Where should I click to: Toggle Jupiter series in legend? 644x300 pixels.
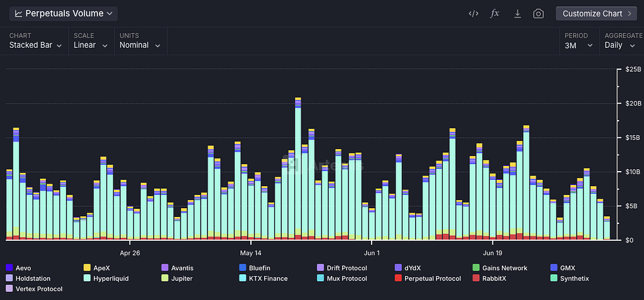tap(177, 278)
